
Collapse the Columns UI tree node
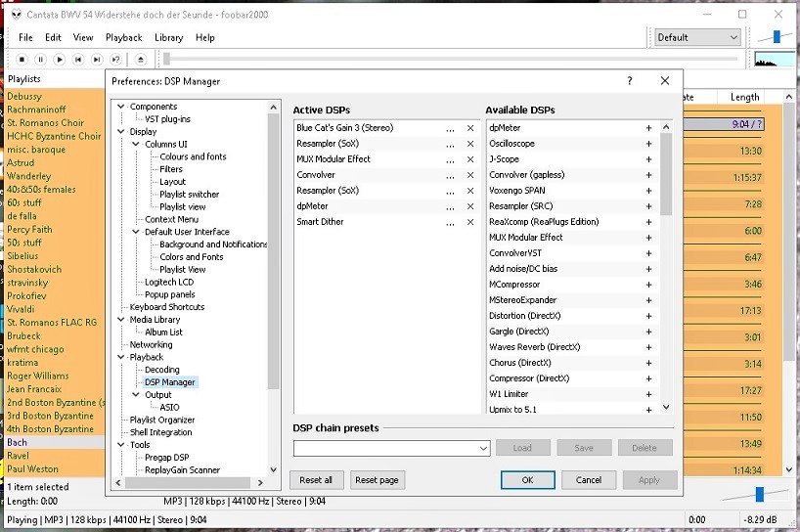(136, 145)
